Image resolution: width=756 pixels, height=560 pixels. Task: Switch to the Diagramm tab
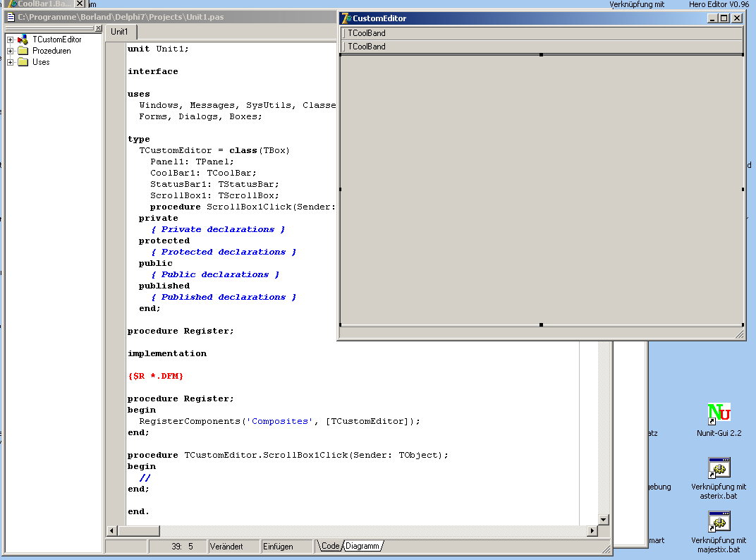(362, 546)
